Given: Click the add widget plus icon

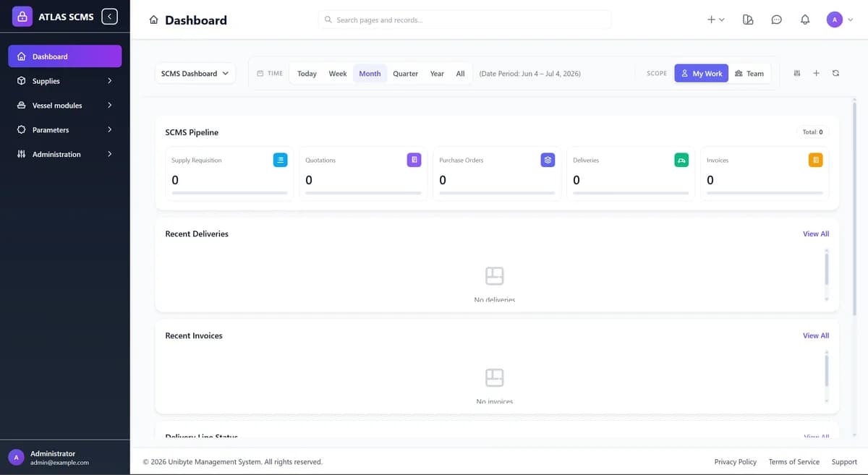Looking at the screenshot, I should tap(816, 73).
